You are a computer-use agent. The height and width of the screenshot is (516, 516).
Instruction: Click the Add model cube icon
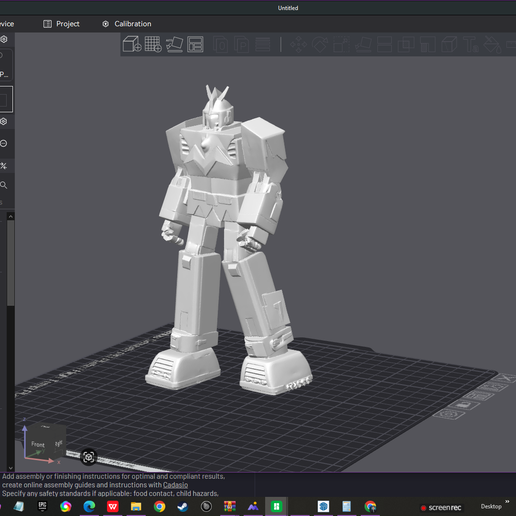(x=132, y=44)
